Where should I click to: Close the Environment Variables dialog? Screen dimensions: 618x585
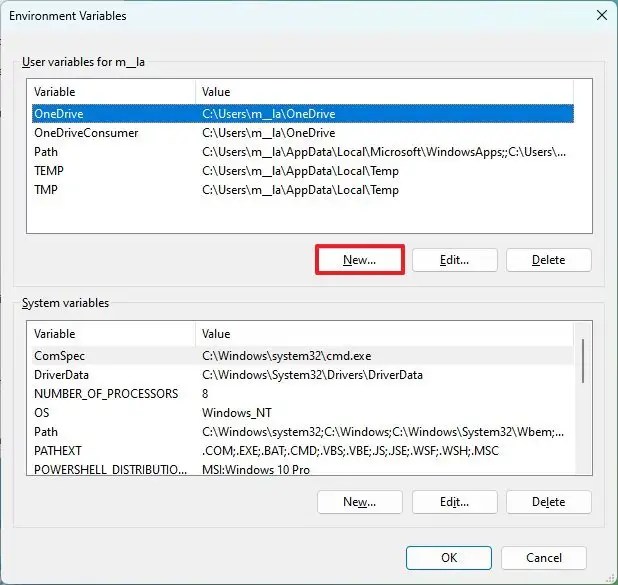(601, 16)
